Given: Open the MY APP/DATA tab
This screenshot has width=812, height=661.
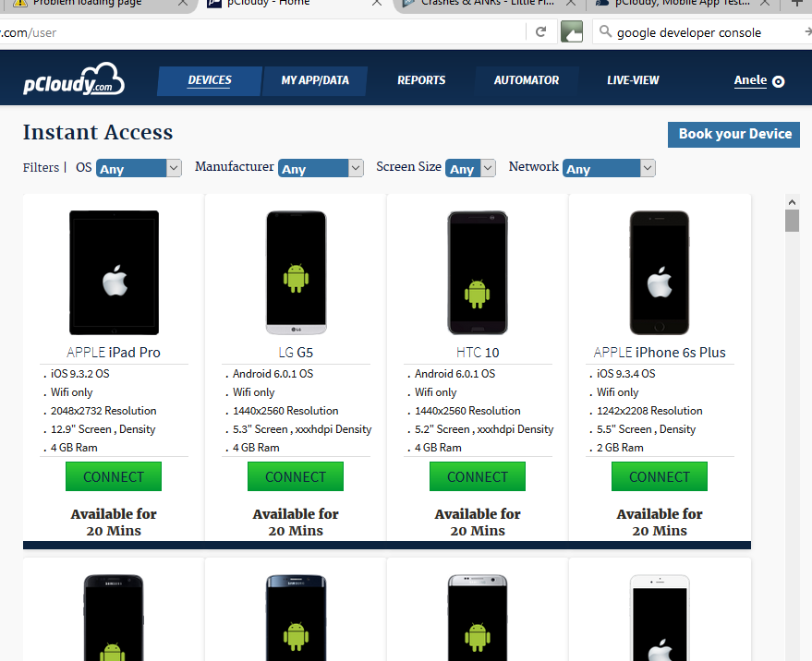Looking at the screenshot, I should tap(315, 80).
